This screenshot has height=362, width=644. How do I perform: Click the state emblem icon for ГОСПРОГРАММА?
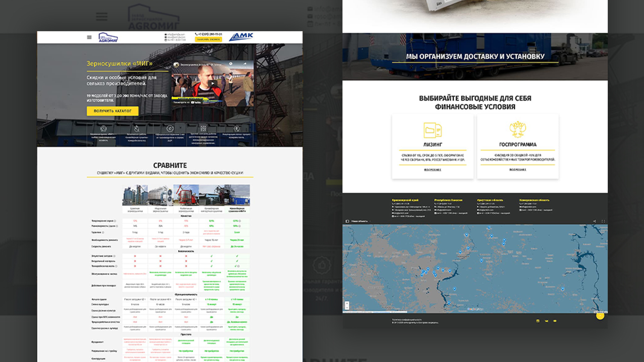pyautogui.click(x=518, y=129)
